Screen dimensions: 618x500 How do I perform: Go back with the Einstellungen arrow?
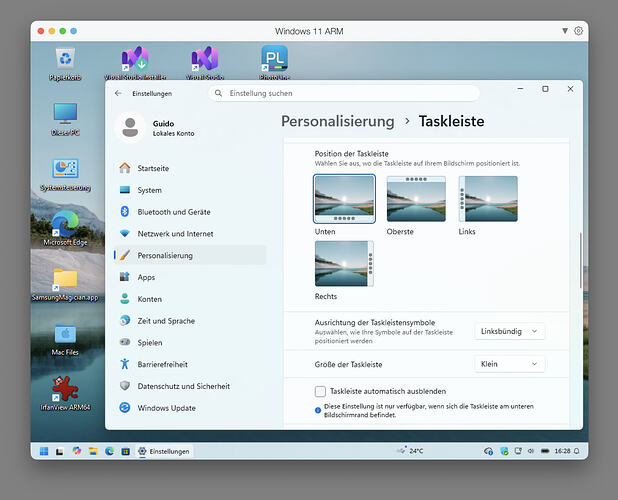click(x=118, y=93)
